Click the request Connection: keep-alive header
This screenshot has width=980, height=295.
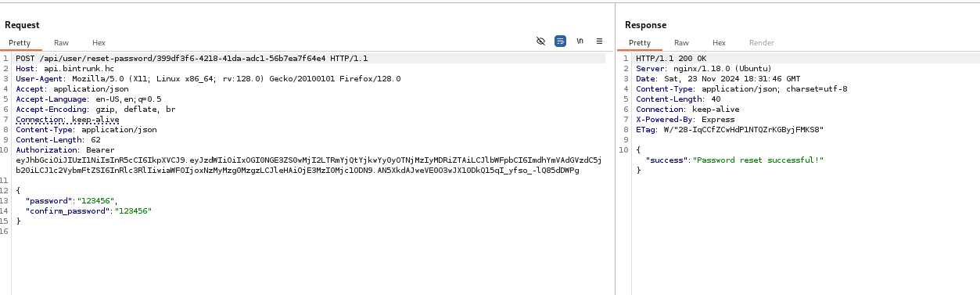click(67, 120)
